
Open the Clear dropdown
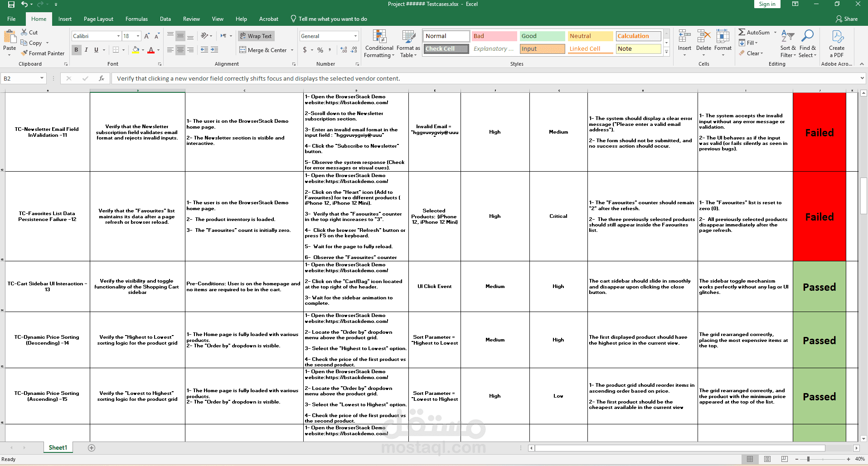751,53
